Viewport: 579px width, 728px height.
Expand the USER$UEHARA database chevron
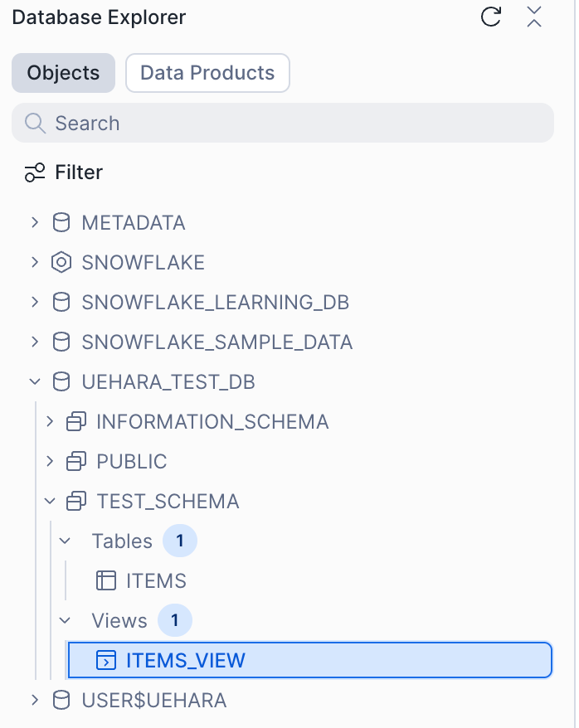click(34, 700)
